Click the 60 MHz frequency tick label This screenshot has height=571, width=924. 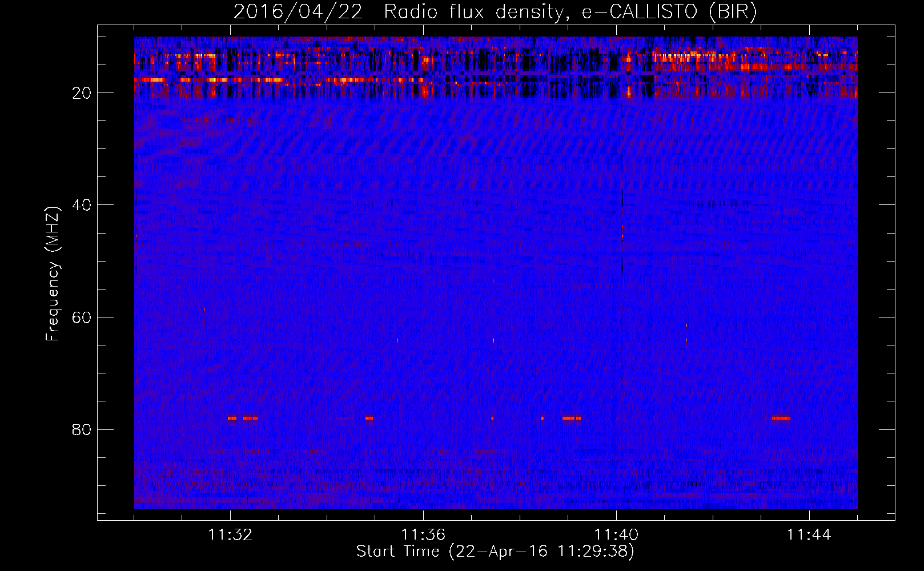coord(82,317)
